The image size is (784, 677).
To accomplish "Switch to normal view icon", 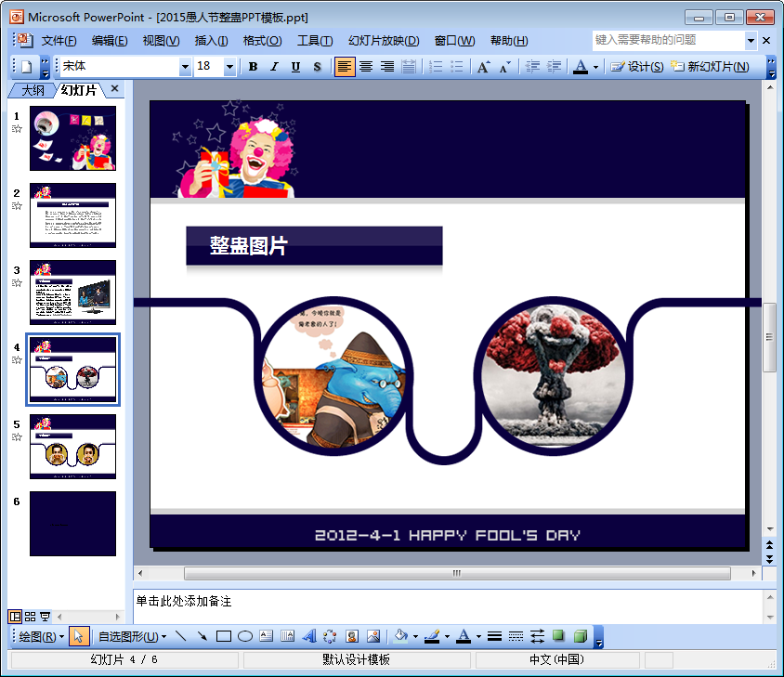I will [16, 617].
